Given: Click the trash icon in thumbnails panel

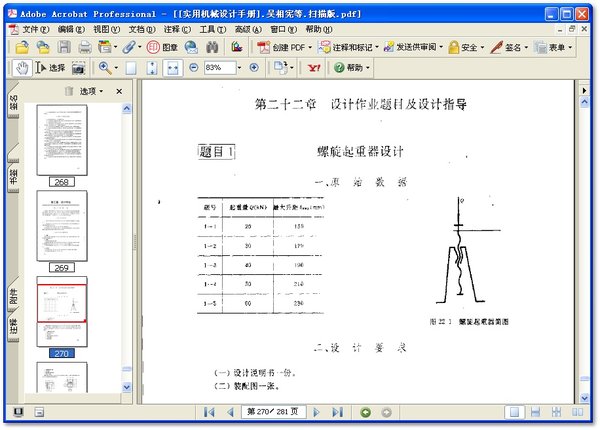Looking at the screenshot, I should (x=68, y=91).
